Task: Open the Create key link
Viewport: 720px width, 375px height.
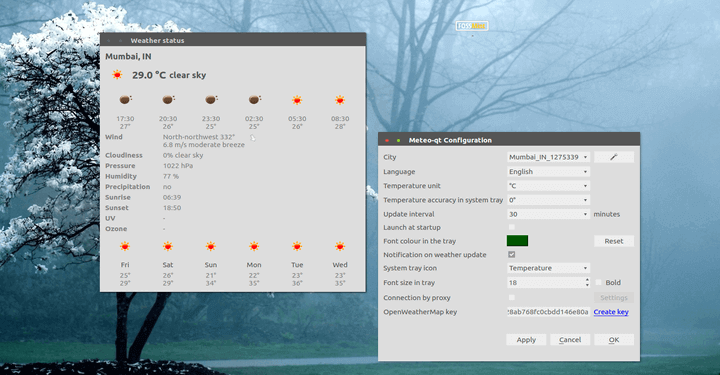Action: (x=611, y=312)
